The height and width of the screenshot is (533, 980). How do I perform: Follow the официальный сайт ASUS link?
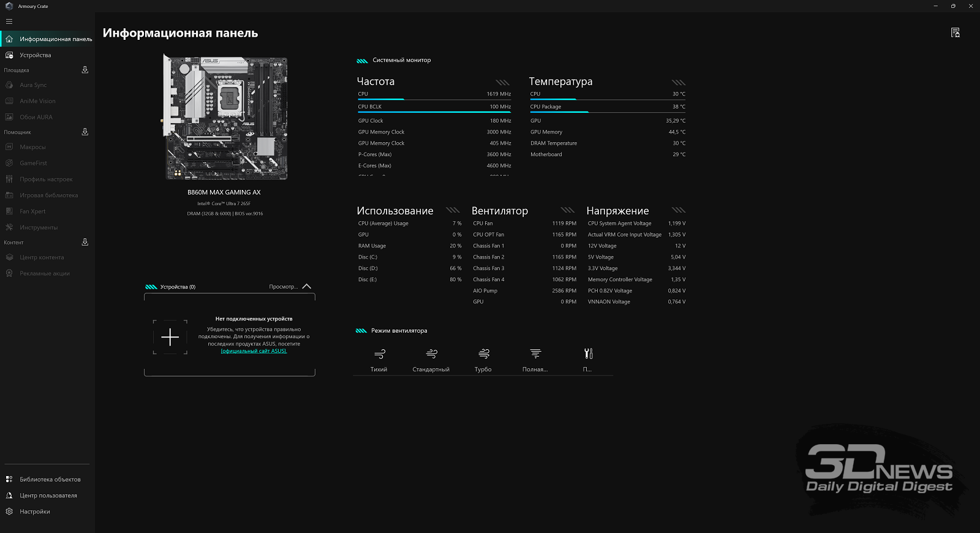[254, 351]
